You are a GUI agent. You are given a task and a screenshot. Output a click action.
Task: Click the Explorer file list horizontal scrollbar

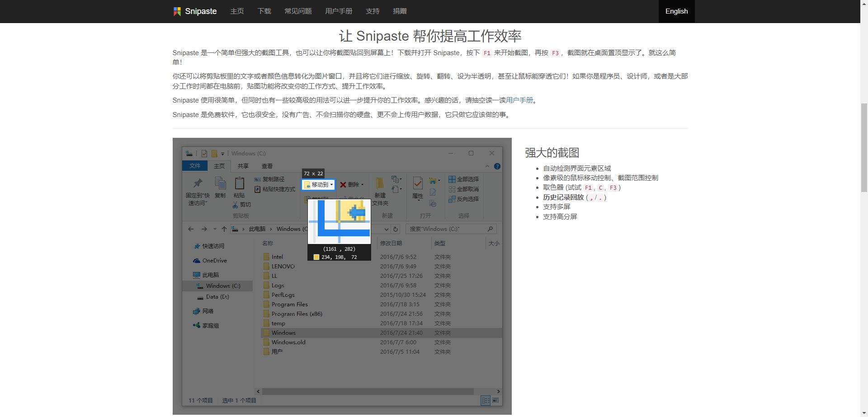[368, 392]
